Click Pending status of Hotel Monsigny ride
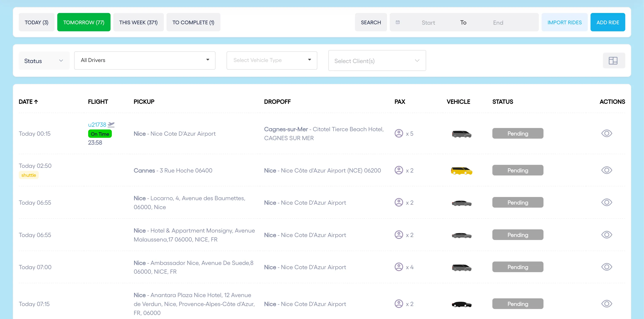This screenshot has width=644, height=319. click(518, 235)
